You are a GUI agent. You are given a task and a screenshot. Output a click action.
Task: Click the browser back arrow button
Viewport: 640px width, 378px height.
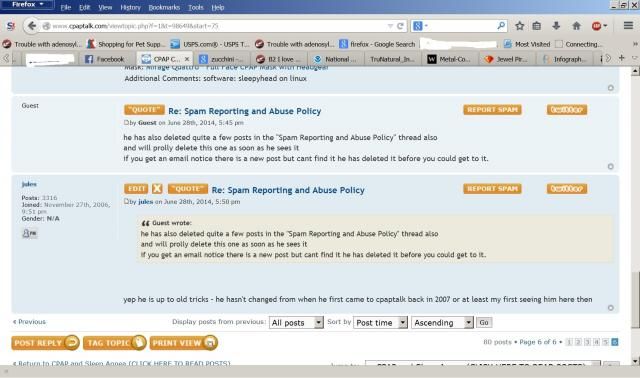(x=31, y=26)
